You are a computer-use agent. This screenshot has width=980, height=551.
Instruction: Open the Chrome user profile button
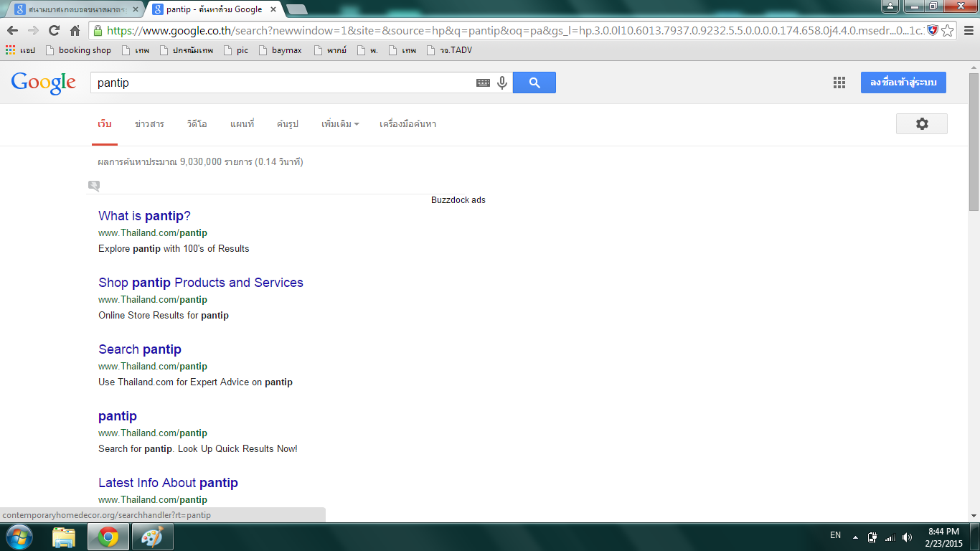point(890,6)
